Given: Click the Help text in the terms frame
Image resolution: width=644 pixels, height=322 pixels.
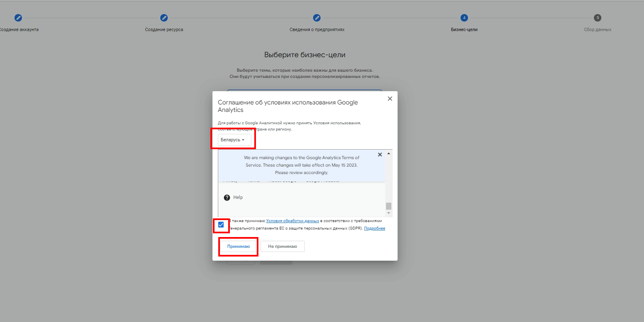Looking at the screenshot, I should click(x=238, y=198).
